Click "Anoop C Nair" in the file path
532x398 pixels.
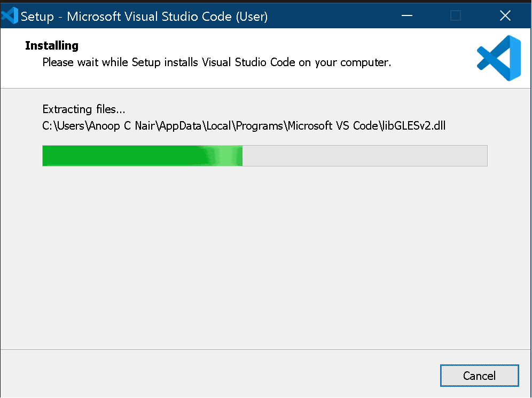(x=121, y=126)
